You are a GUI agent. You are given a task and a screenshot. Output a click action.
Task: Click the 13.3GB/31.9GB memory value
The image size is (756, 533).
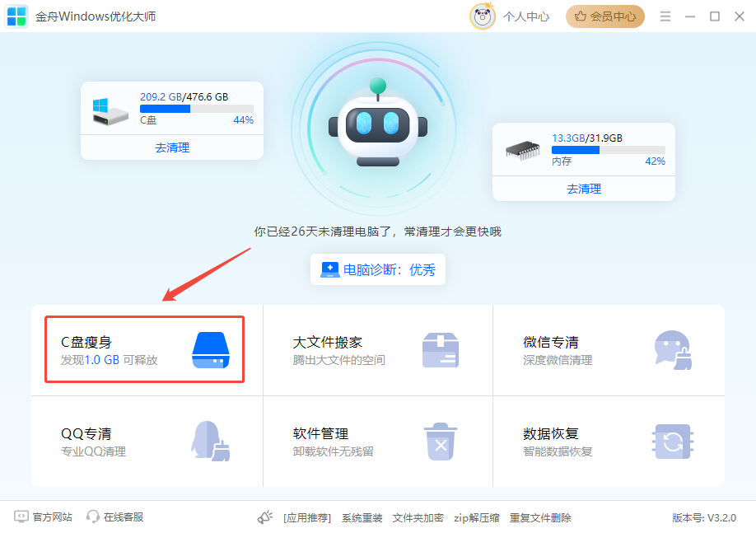click(x=587, y=138)
